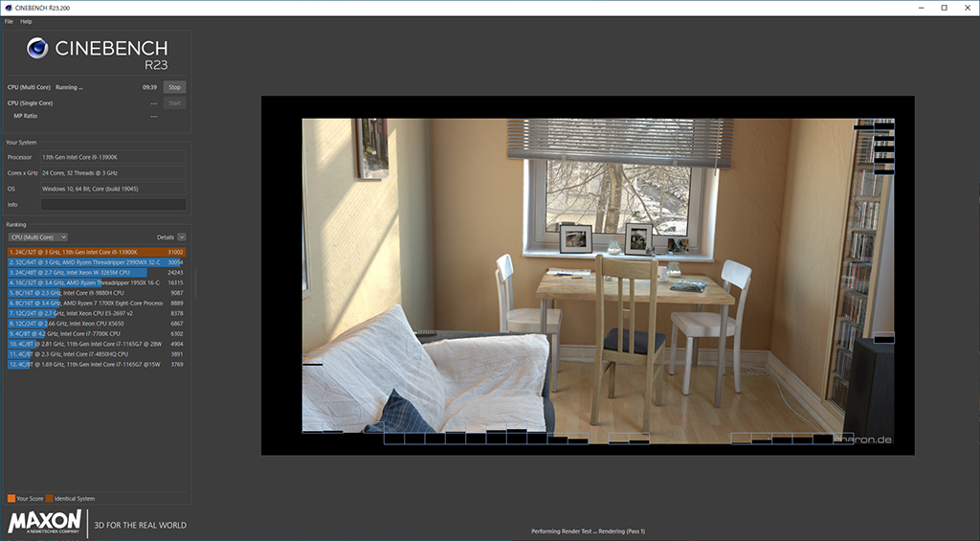Select the Core i7-7700K ranking row
The width and height of the screenshot is (980, 541).
(x=97, y=334)
